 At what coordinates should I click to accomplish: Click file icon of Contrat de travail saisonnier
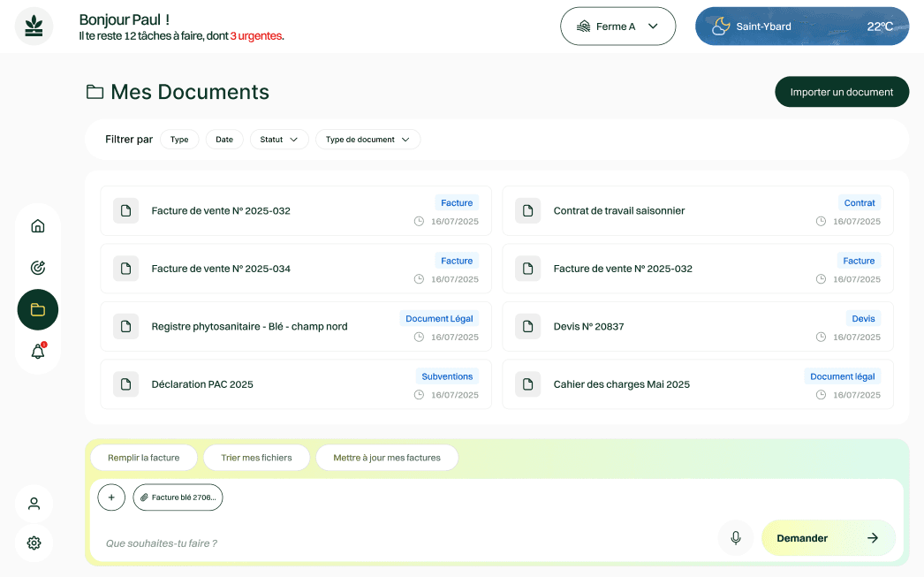coord(527,211)
